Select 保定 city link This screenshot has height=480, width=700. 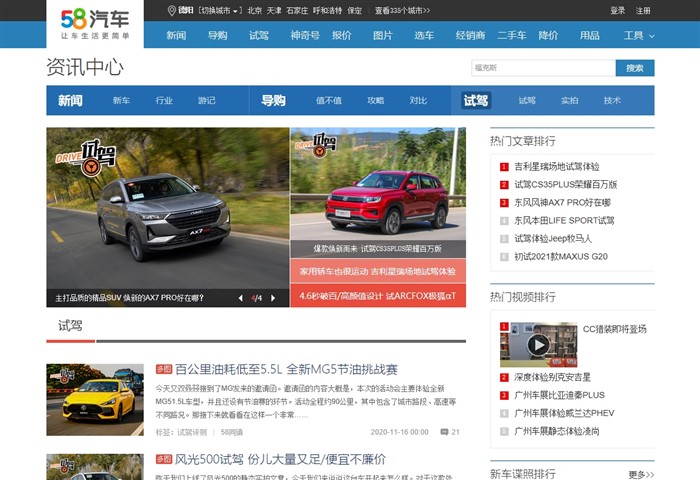coord(354,10)
